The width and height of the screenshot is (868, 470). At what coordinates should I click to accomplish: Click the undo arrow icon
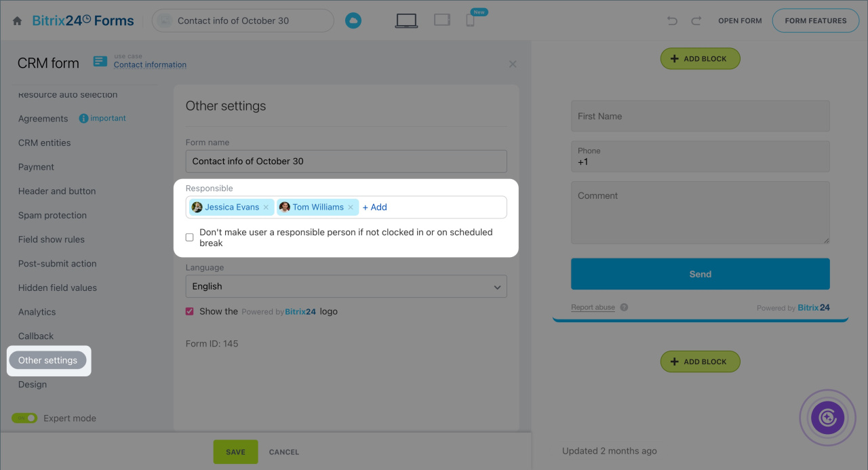coord(672,21)
